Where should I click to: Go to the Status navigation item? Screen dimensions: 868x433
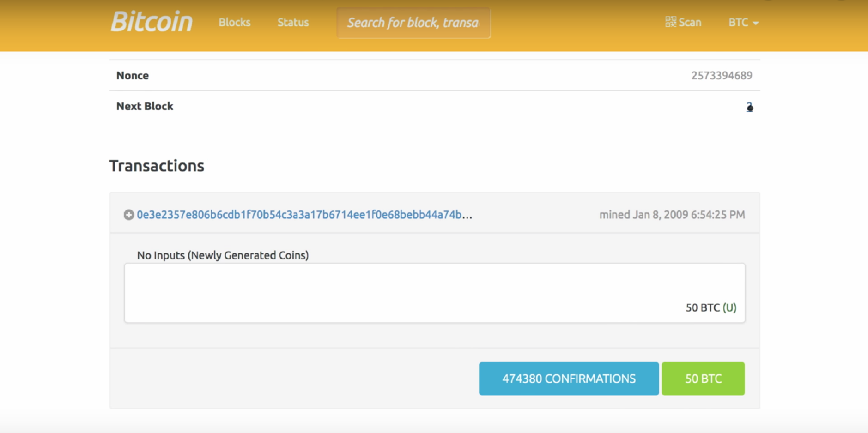[x=293, y=22]
